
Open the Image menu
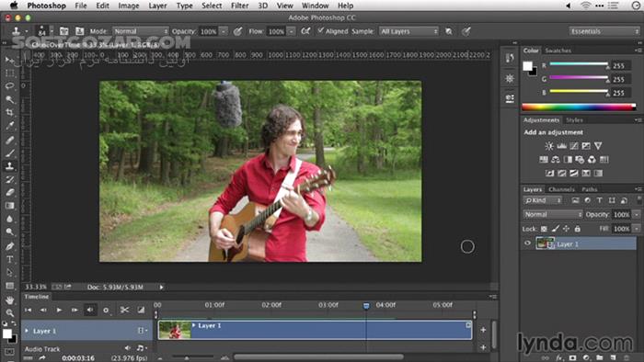pyautogui.click(x=128, y=6)
